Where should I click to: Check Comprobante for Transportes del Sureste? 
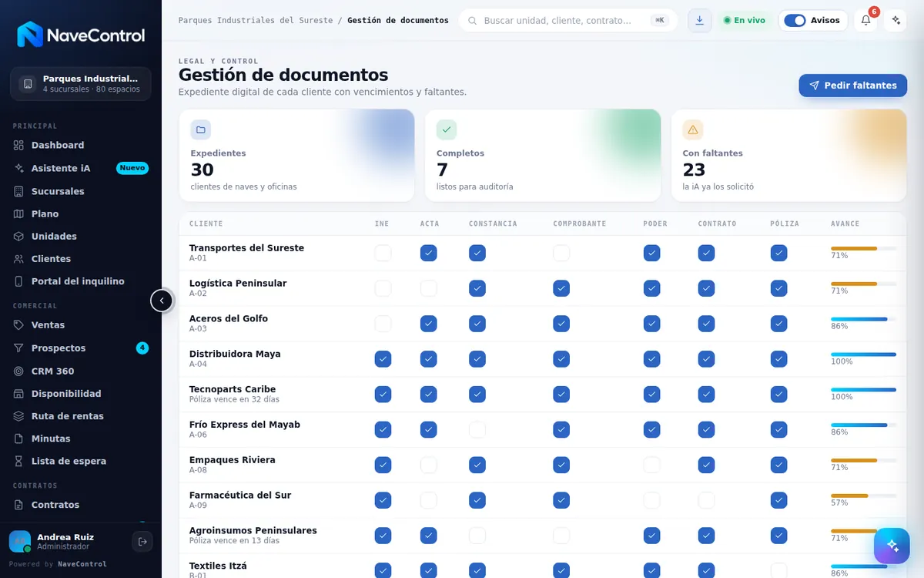(x=561, y=253)
